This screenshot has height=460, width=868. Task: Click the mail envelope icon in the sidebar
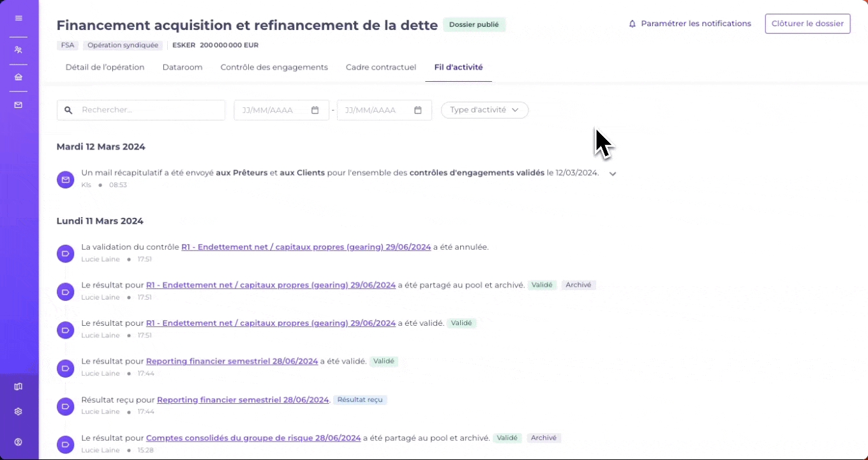pos(19,105)
